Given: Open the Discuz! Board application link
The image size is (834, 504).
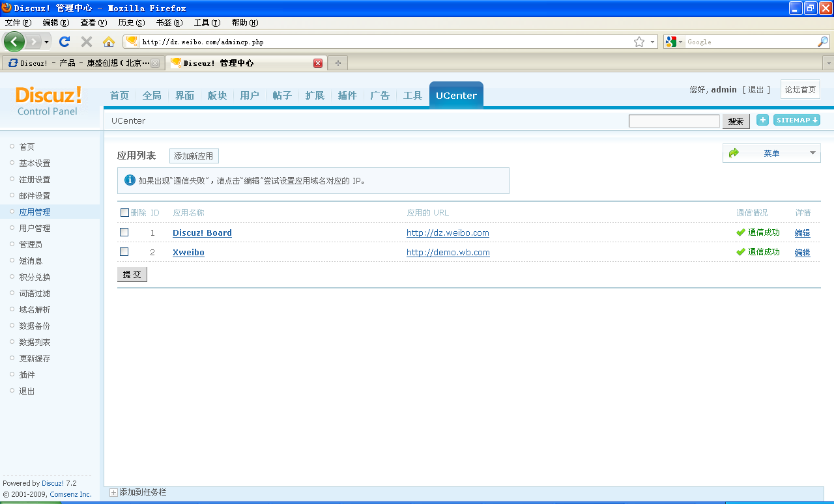Looking at the screenshot, I should click(x=202, y=232).
